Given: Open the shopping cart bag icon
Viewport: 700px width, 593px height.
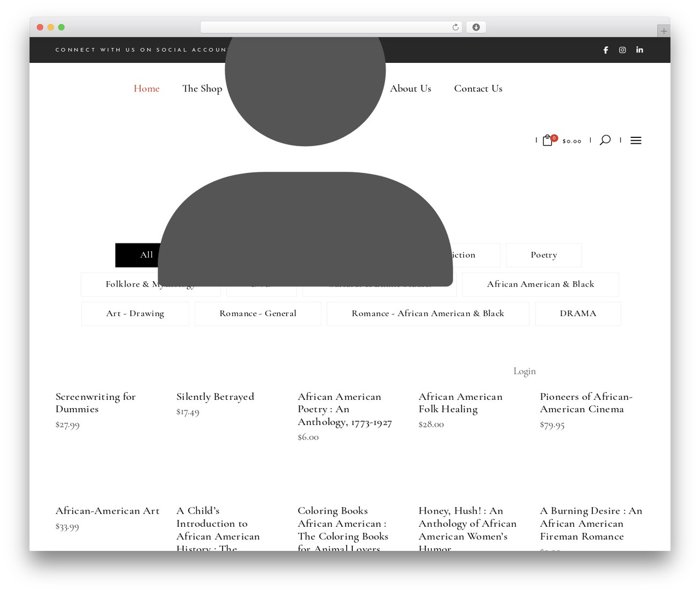Looking at the screenshot, I should coord(548,141).
